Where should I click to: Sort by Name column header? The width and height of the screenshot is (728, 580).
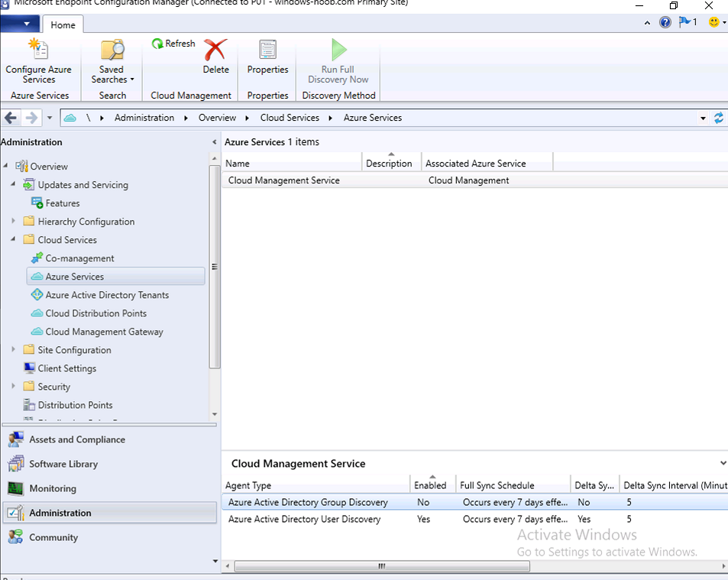(x=292, y=163)
